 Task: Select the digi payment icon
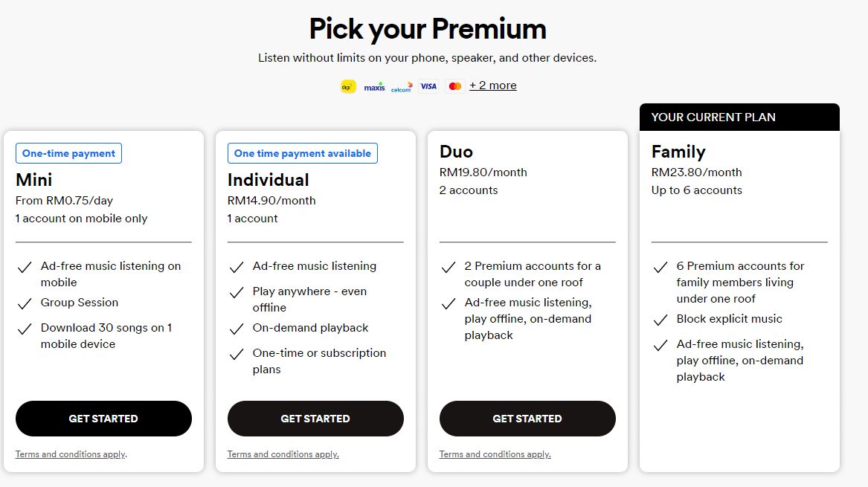(348, 86)
